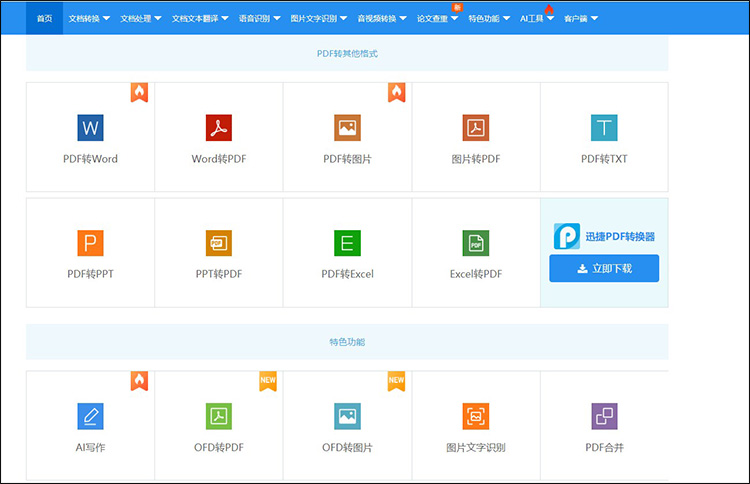Click the hot flame badge on AI写作
Screen dimensions: 750x484
coord(139,381)
